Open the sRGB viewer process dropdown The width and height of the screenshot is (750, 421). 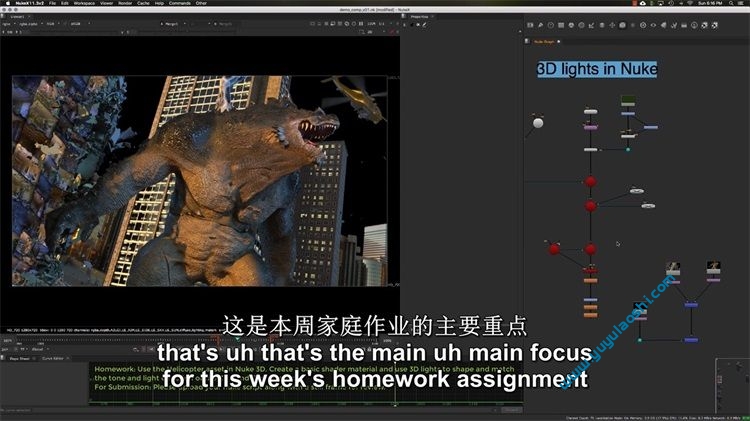point(78,23)
